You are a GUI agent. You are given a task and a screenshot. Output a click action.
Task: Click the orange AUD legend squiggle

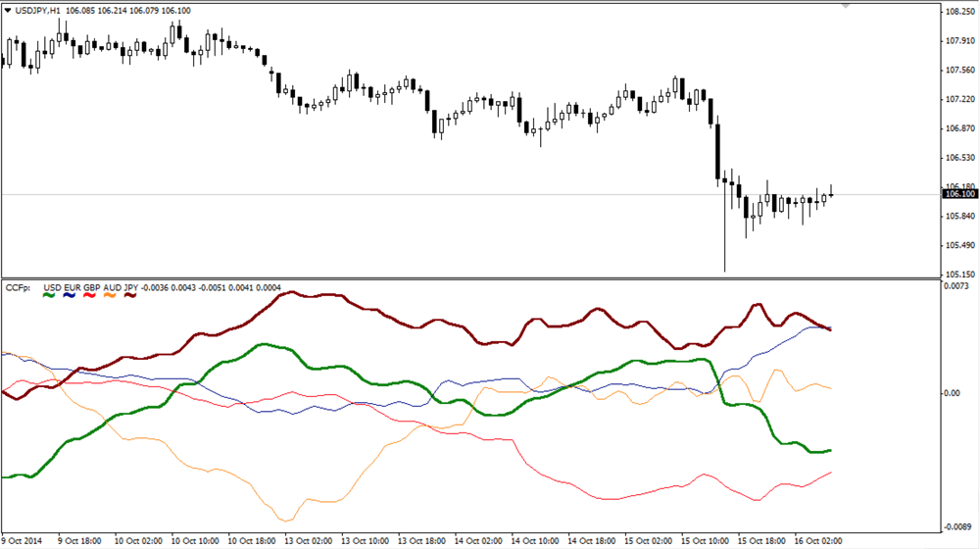click(x=109, y=295)
